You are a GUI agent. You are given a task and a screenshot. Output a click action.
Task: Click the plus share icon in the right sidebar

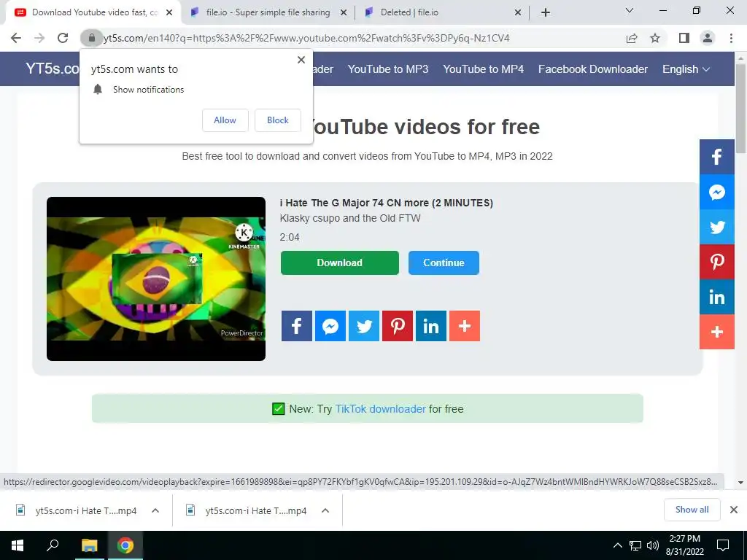(x=717, y=332)
